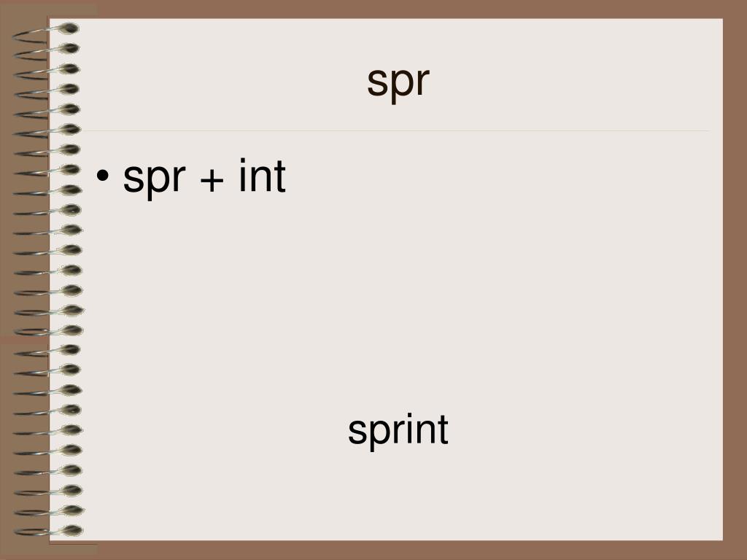This screenshot has height=560, width=747.
Task: Click the thin divider line under the title
Action: (x=397, y=130)
